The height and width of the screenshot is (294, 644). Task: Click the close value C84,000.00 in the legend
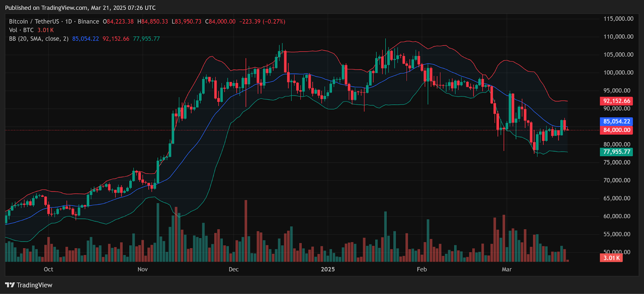coord(220,21)
